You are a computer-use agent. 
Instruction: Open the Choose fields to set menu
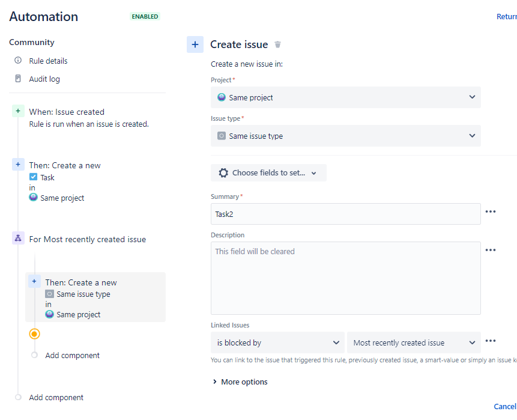point(268,173)
